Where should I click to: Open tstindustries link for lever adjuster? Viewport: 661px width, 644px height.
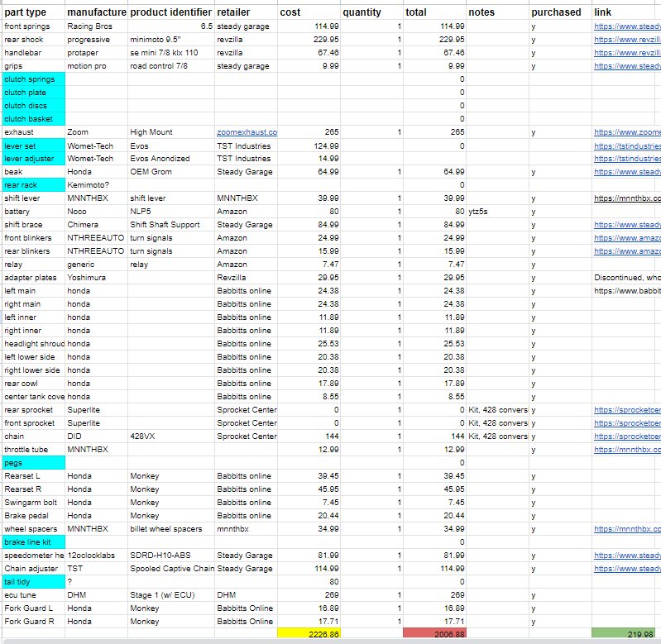[x=627, y=159]
